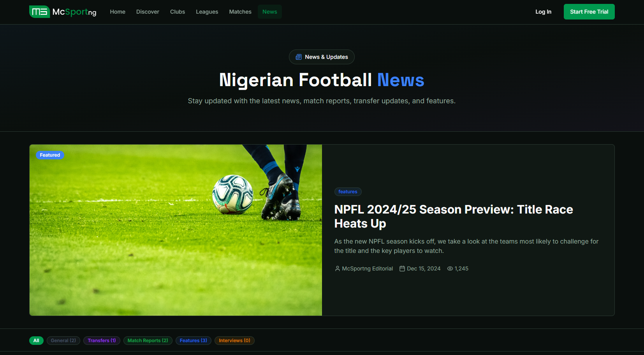The height and width of the screenshot is (355, 644).
Task: Open the Home navigation item
Action: [x=117, y=12]
